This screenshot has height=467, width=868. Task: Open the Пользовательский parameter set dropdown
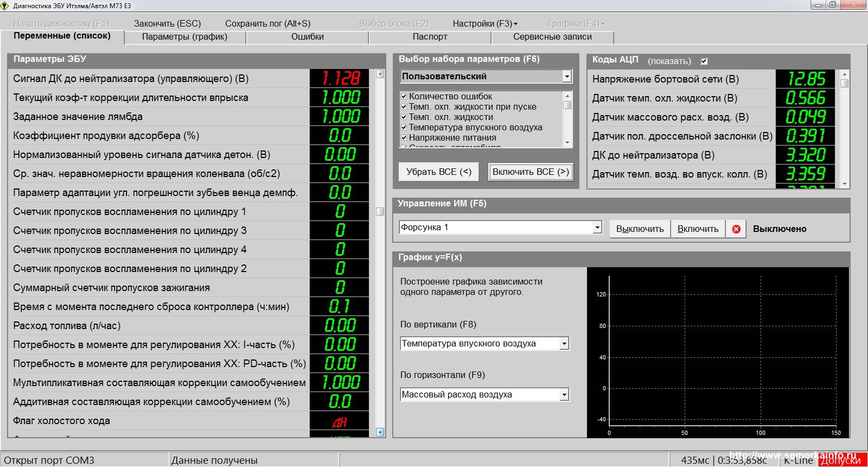(x=567, y=77)
